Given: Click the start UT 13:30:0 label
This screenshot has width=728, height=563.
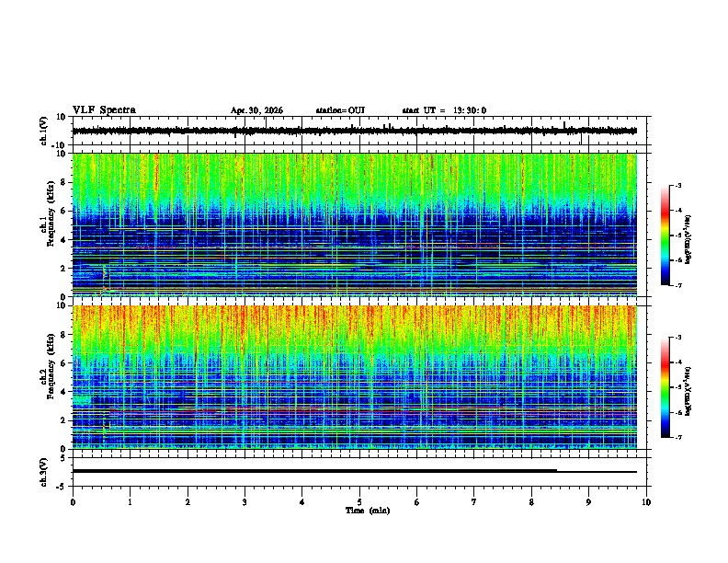Looking at the screenshot, I should (444, 110).
